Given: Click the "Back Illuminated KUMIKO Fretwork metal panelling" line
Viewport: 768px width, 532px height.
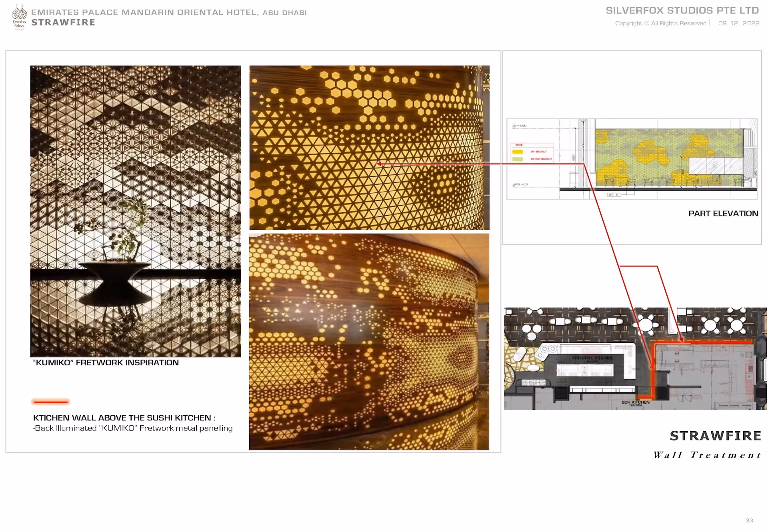Looking at the screenshot, I should click(133, 428).
